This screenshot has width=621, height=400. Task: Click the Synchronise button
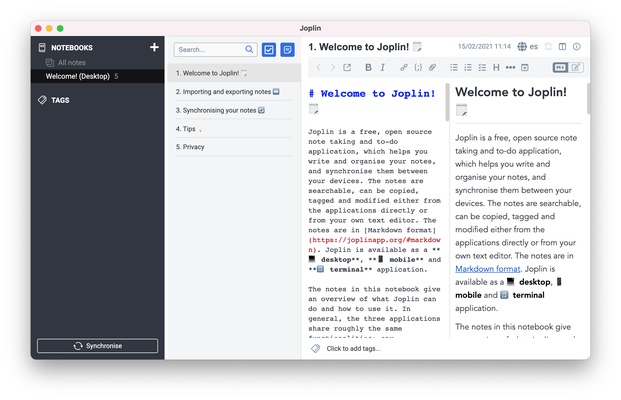coord(97,346)
